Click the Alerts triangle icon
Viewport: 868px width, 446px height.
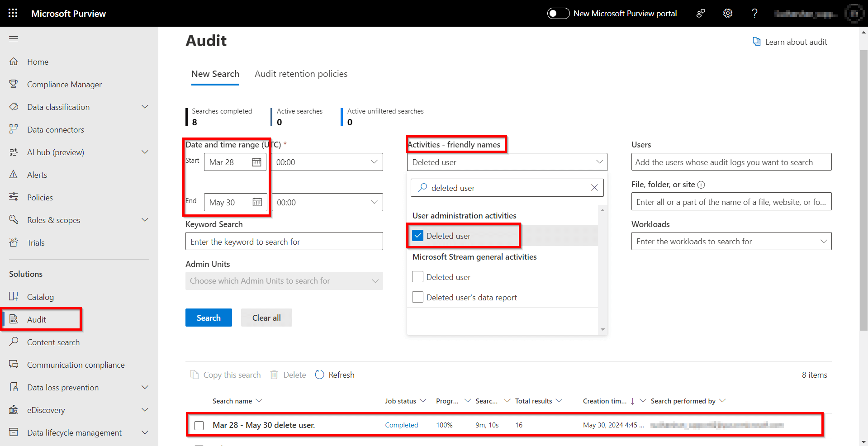14,175
